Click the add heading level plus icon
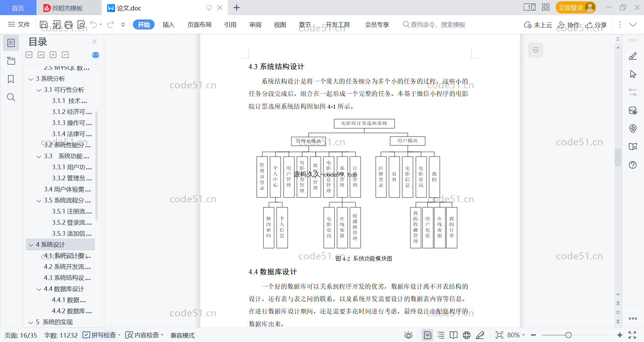This screenshot has height=342, width=644. point(53,55)
